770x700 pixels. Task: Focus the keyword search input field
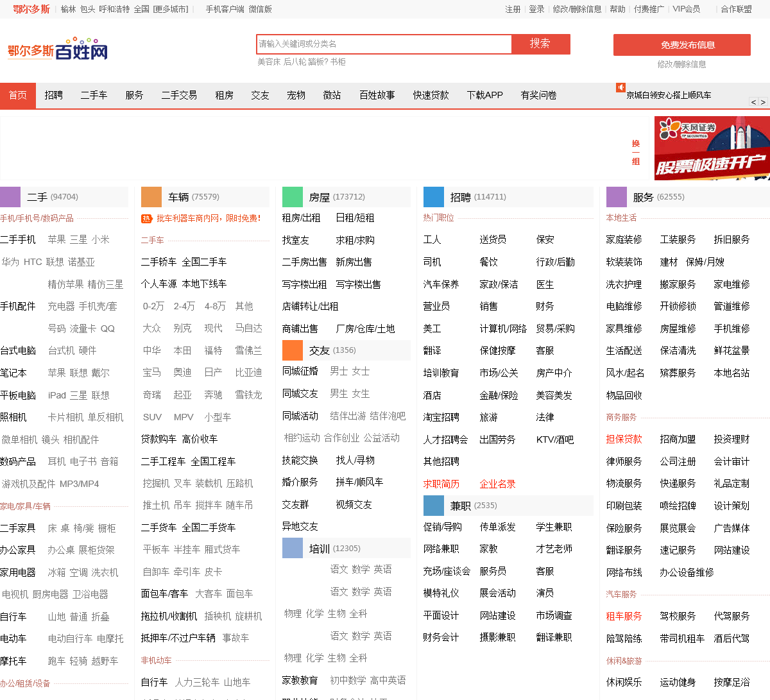tap(384, 44)
